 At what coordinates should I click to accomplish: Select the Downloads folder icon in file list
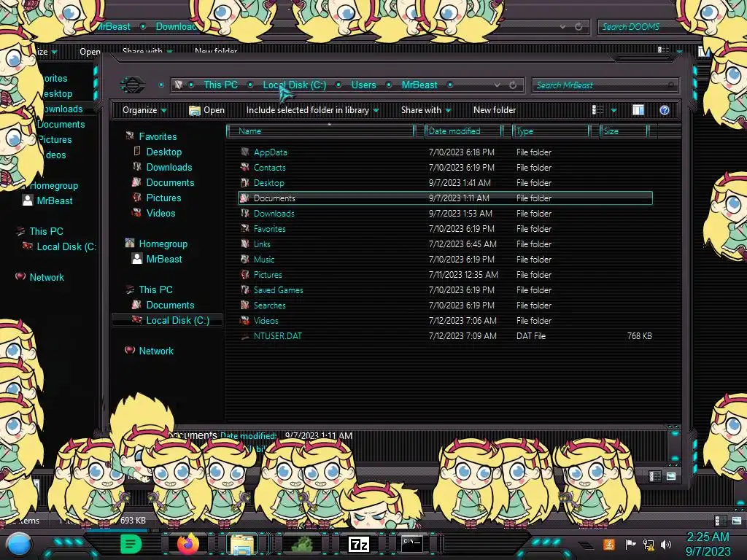click(245, 214)
